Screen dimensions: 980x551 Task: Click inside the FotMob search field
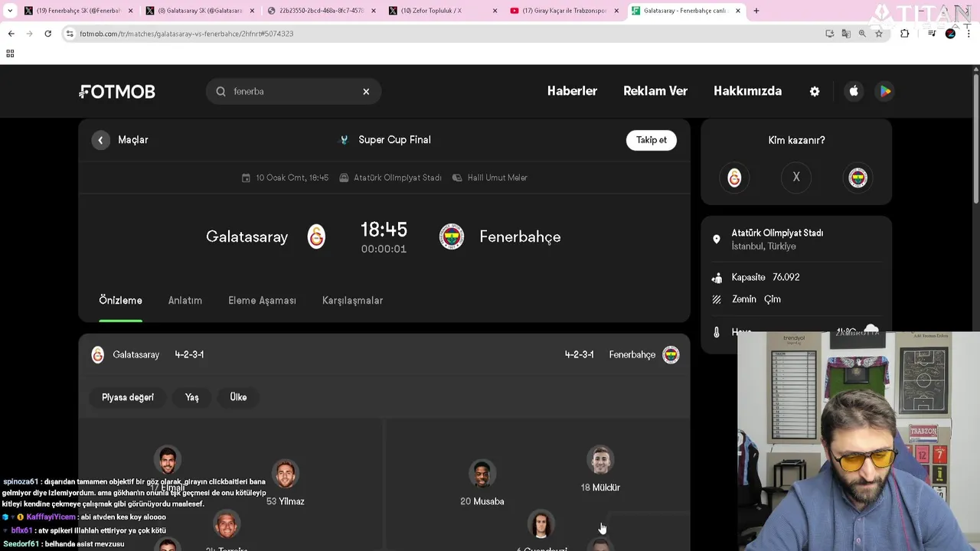point(294,91)
